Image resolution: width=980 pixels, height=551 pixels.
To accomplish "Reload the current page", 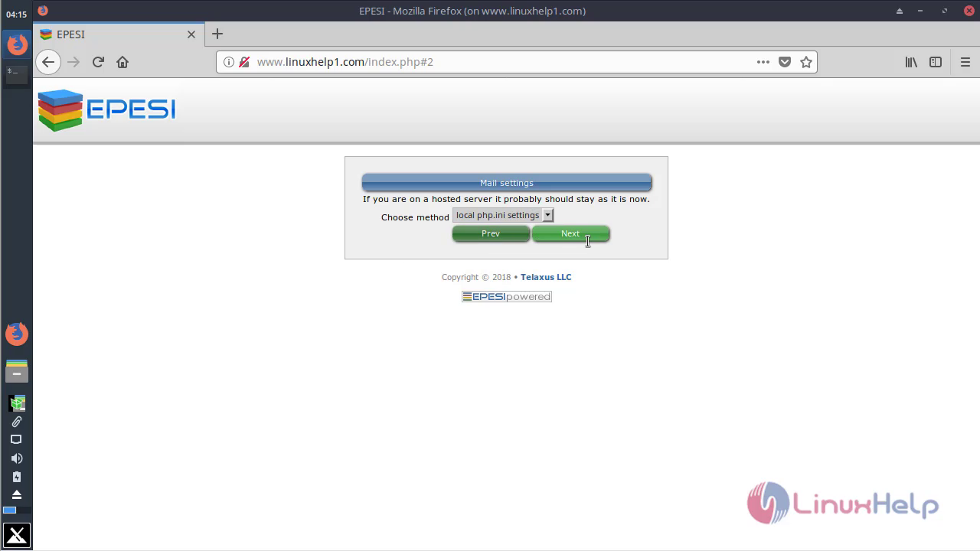I will pyautogui.click(x=98, y=62).
